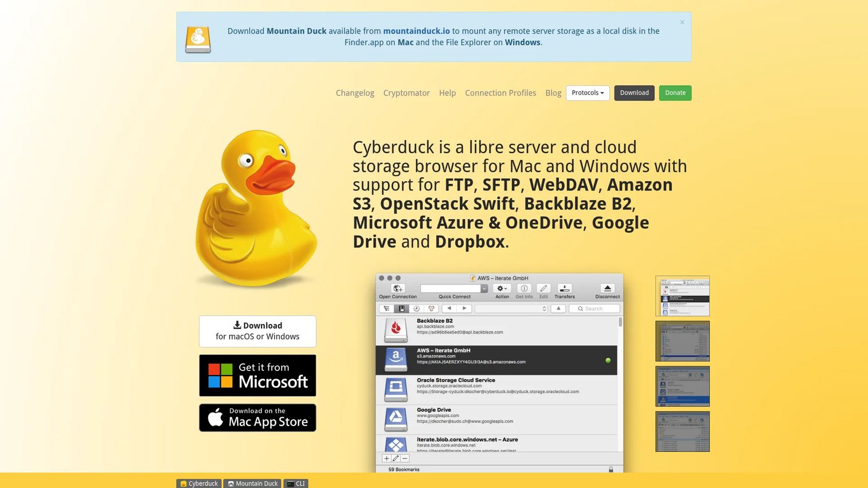The height and width of the screenshot is (488, 868).
Task: Open the Help page
Action: click(447, 93)
